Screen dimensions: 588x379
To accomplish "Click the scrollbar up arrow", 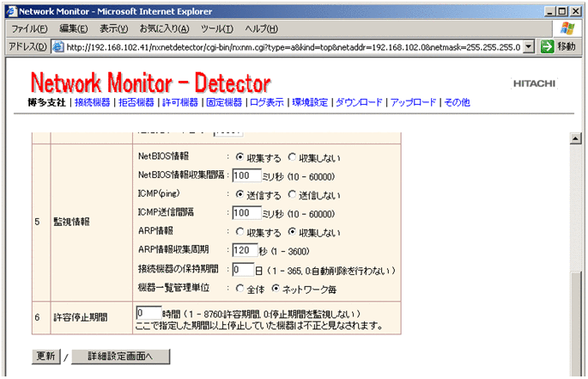I will point(576,138).
